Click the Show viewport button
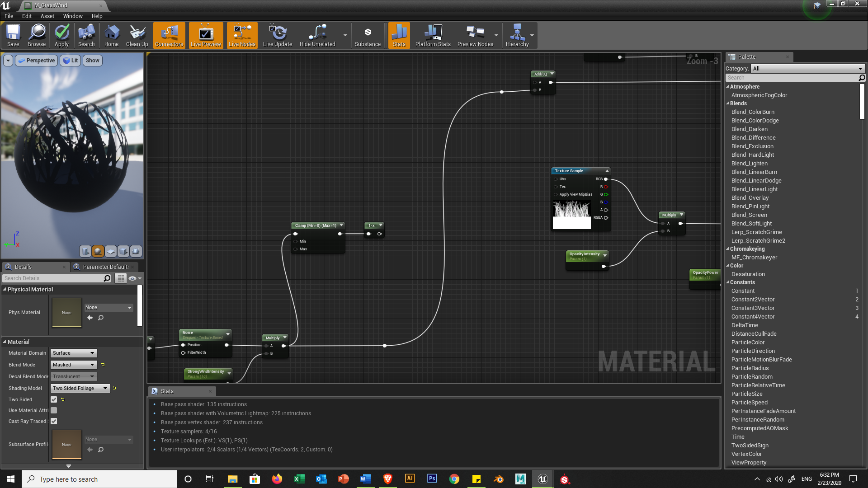The image size is (868, 488). [92, 61]
